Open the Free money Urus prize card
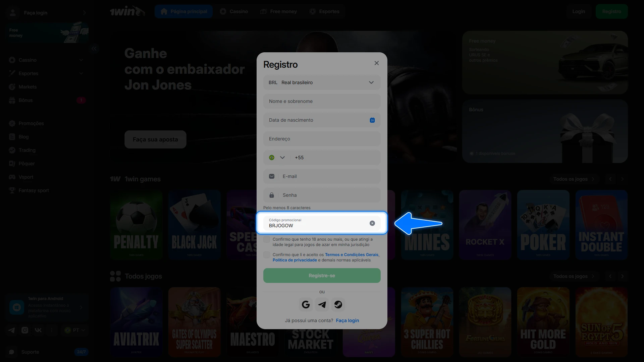 coord(545,63)
